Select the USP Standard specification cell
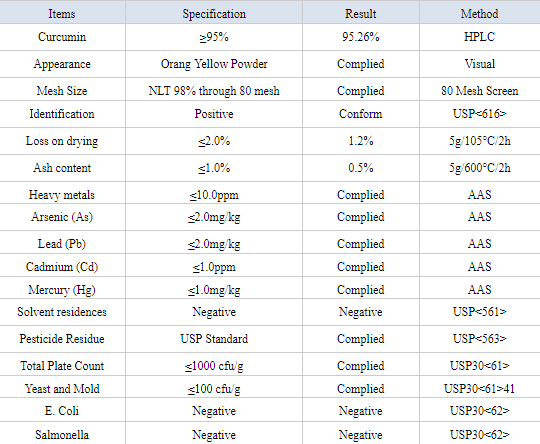This screenshot has height=444, width=540. point(214,339)
